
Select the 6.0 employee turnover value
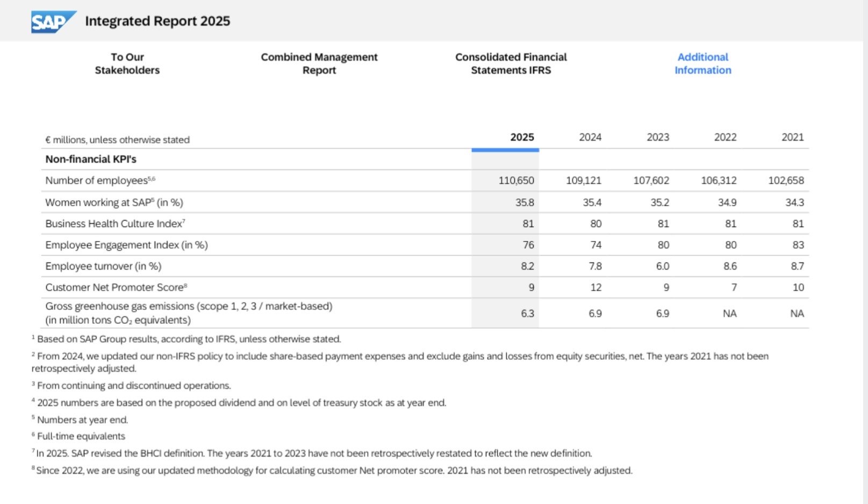click(x=663, y=266)
